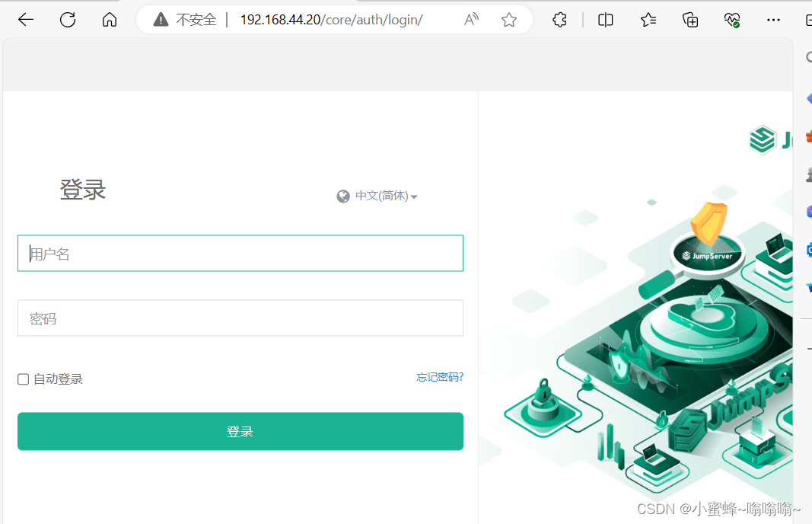Open the favorites list icon
Screen dimensions: 812x524
click(x=648, y=20)
